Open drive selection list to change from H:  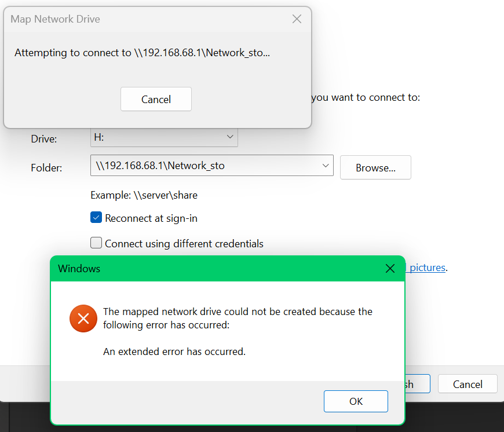[164, 137]
